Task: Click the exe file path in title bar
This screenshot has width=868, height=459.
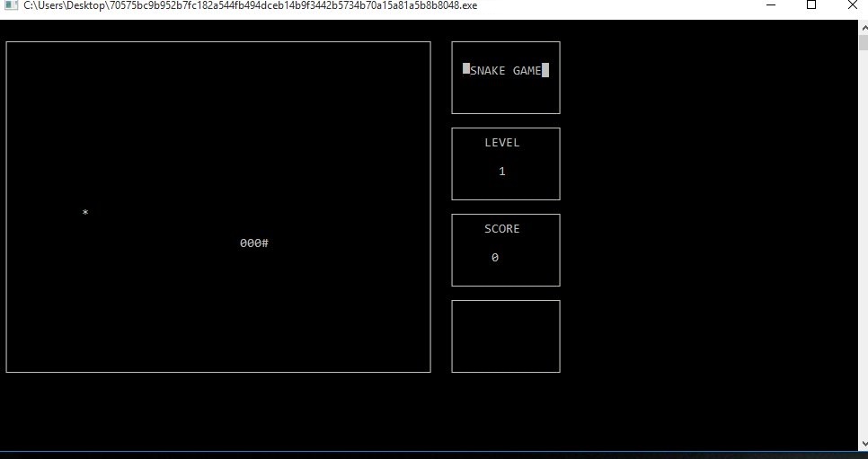Action: pyautogui.click(x=250, y=5)
